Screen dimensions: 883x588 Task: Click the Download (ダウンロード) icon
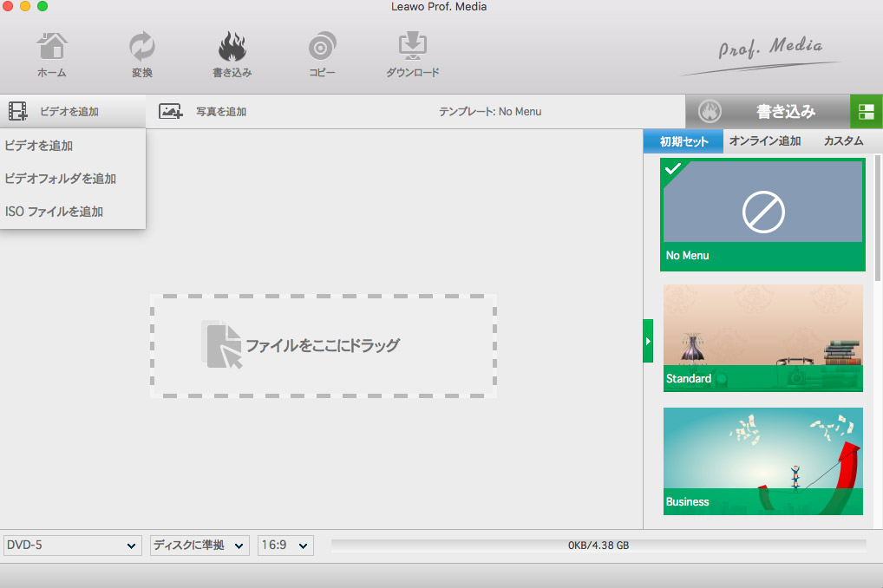click(x=412, y=47)
